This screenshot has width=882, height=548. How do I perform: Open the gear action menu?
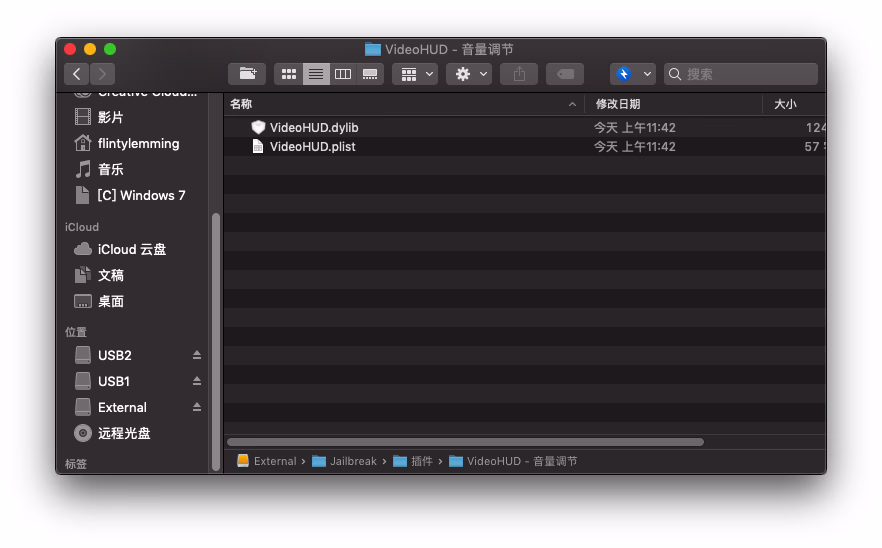(x=468, y=74)
